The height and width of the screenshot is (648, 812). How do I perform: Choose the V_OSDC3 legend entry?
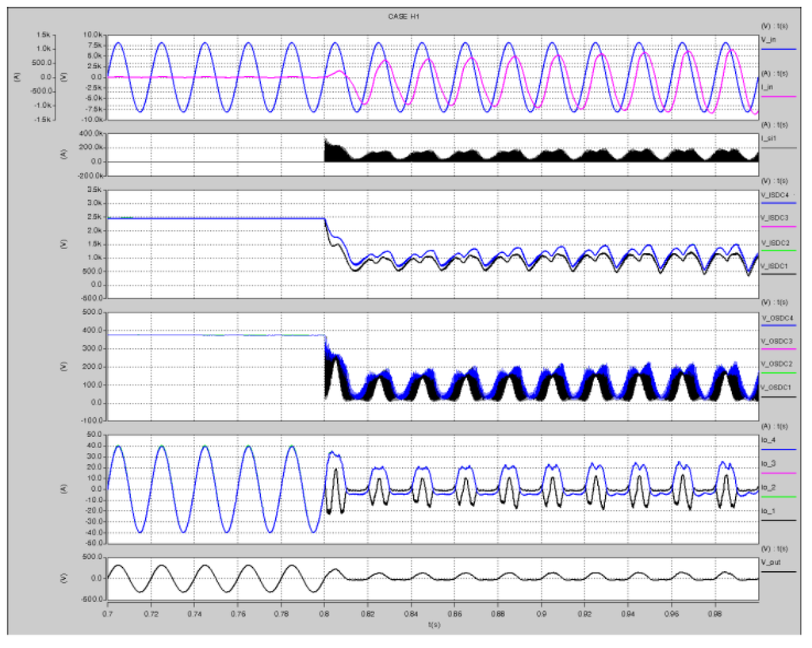coord(777,341)
